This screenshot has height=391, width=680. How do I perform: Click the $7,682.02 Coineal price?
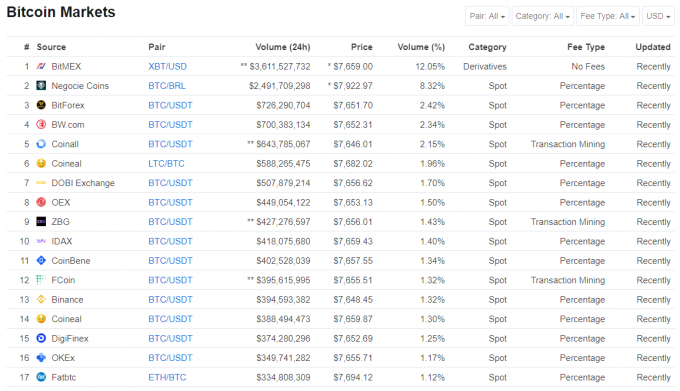pos(353,163)
